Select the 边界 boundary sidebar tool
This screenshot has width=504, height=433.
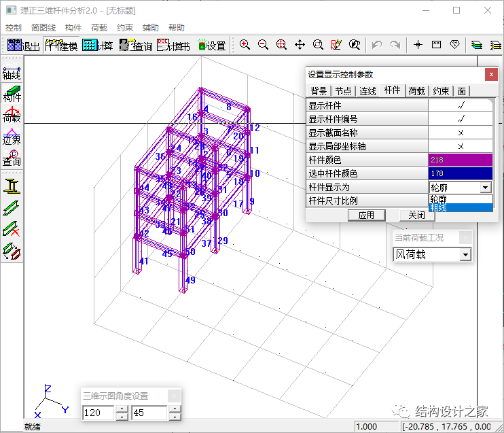point(12,136)
